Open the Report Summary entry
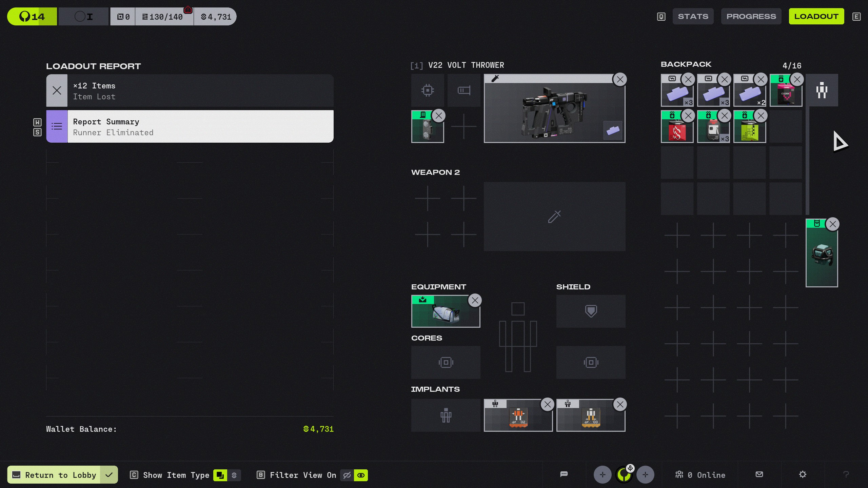The image size is (868, 488). [190, 126]
